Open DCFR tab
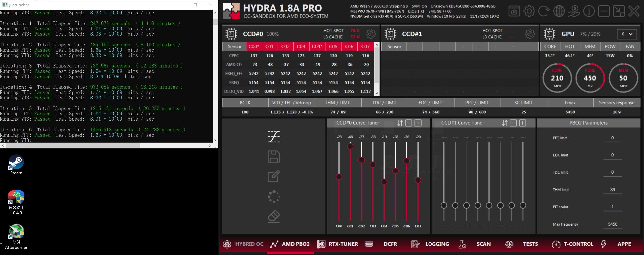The height and width of the screenshot is (255, 644). pyautogui.click(x=381, y=244)
